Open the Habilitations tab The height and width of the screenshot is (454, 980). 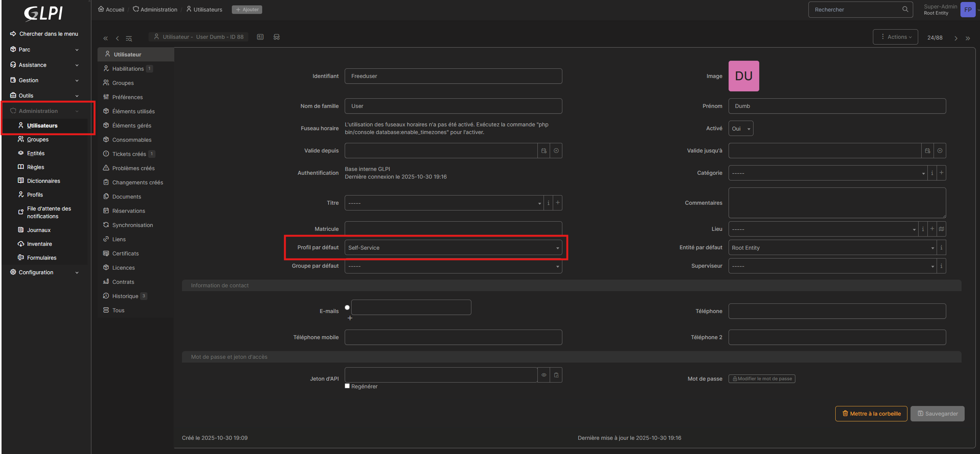coord(128,69)
